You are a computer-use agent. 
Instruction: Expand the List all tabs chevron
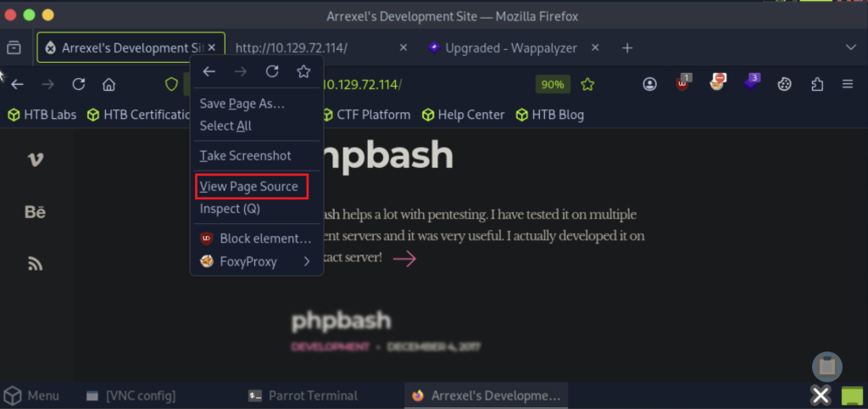851,48
